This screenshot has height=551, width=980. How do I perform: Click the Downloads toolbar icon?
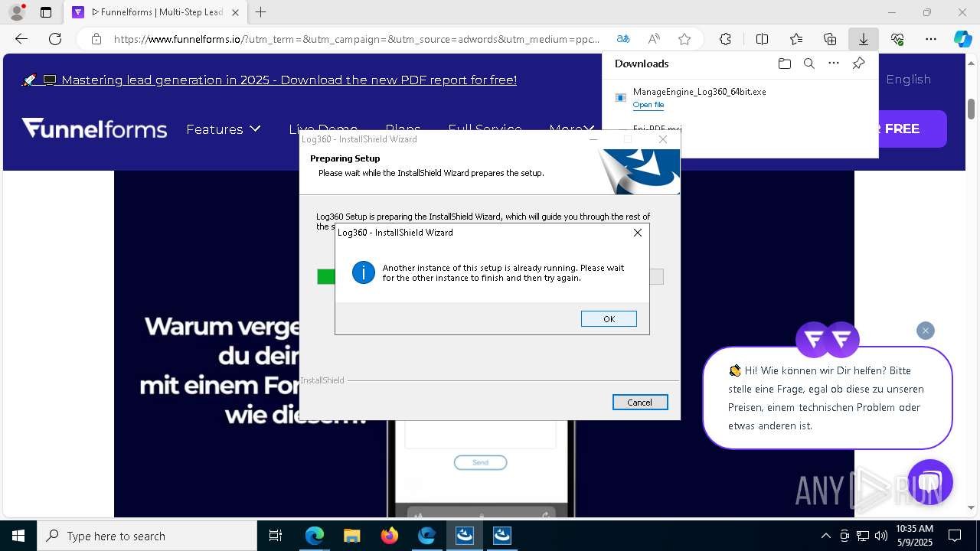point(863,39)
